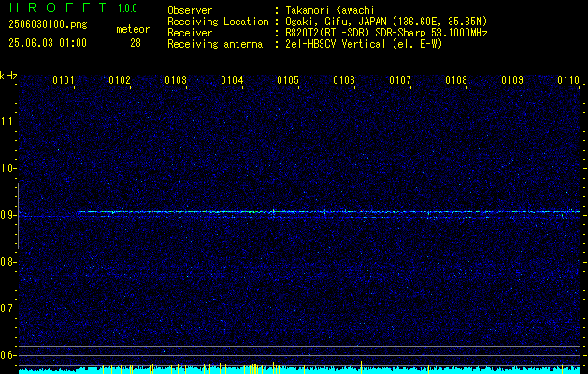Click time marker 0107
This screenshot has height=374, width=588.
click(400, 80)
